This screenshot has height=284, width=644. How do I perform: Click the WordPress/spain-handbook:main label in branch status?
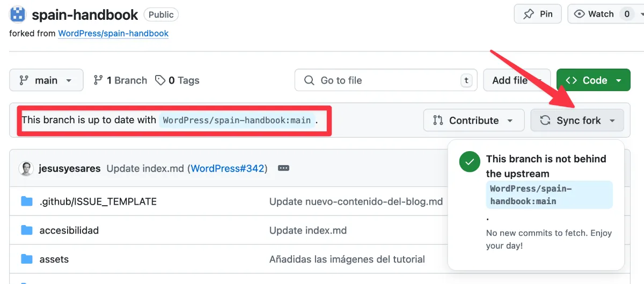pyautogui.click(x=237, y=120)
